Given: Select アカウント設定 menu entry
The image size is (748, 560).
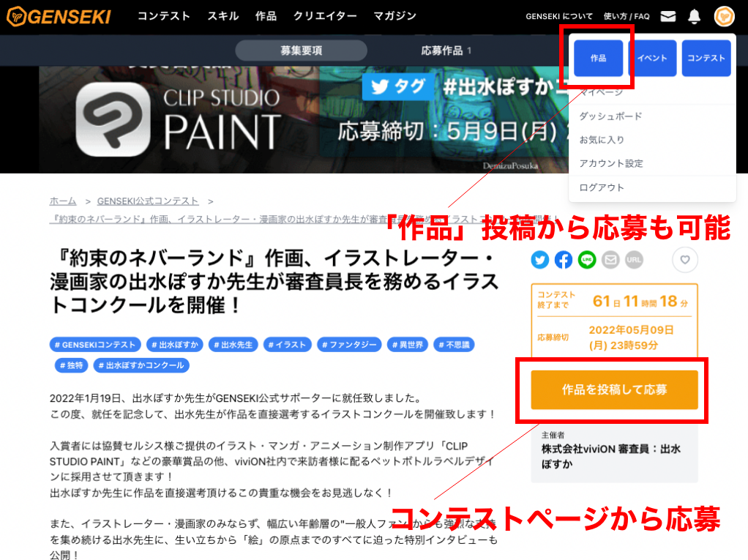Looking at the screenshot, I should 610,164.
